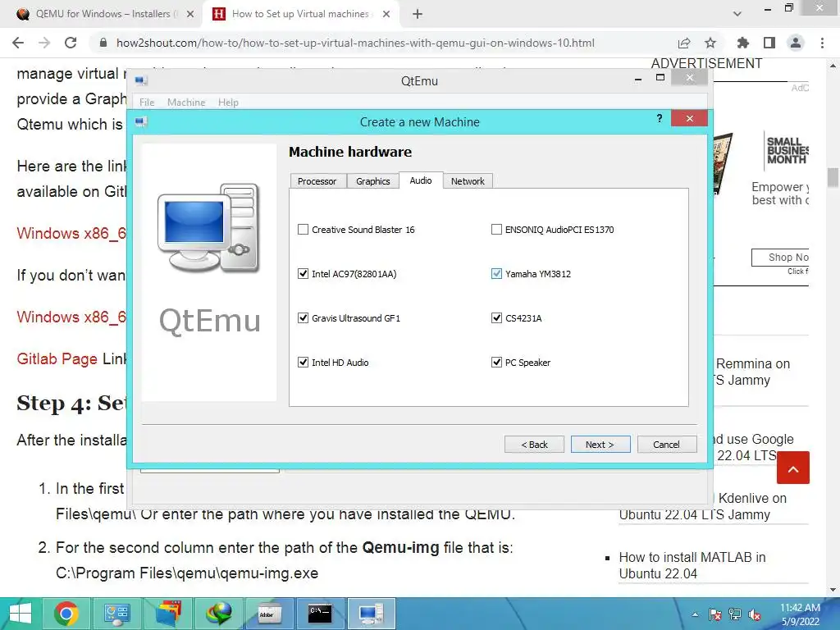Toggle the CS4231A checkbox
840x630 pixels.
coord(496,318)
